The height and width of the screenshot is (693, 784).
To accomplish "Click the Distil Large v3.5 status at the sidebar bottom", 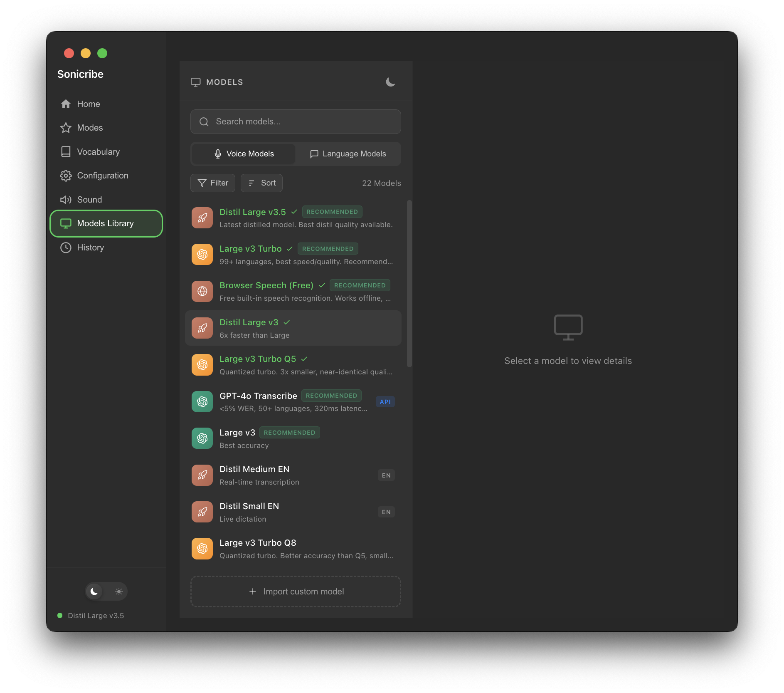I will point(96,616).
